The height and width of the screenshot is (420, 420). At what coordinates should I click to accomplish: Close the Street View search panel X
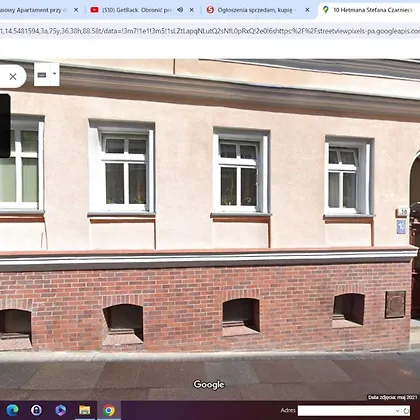[x=13, y=77]
